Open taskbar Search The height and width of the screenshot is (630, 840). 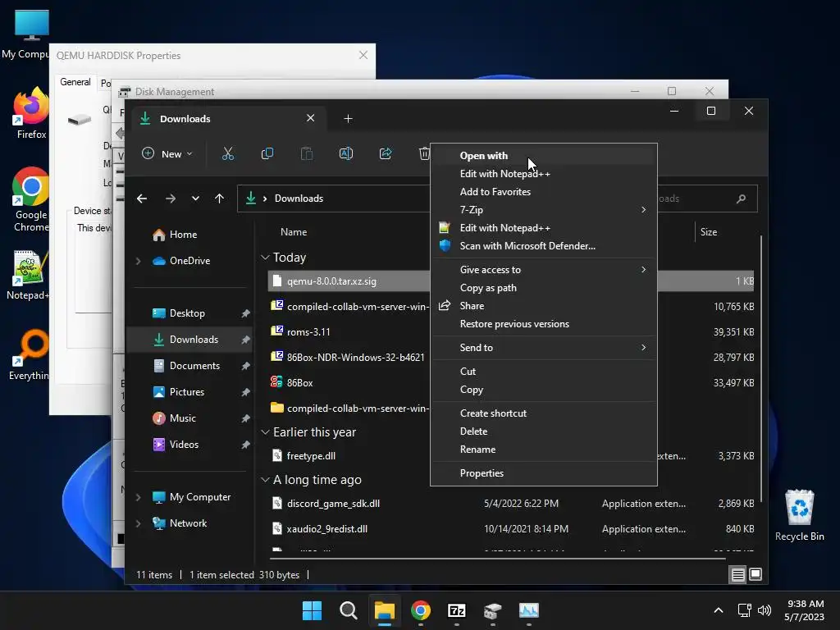348,610
